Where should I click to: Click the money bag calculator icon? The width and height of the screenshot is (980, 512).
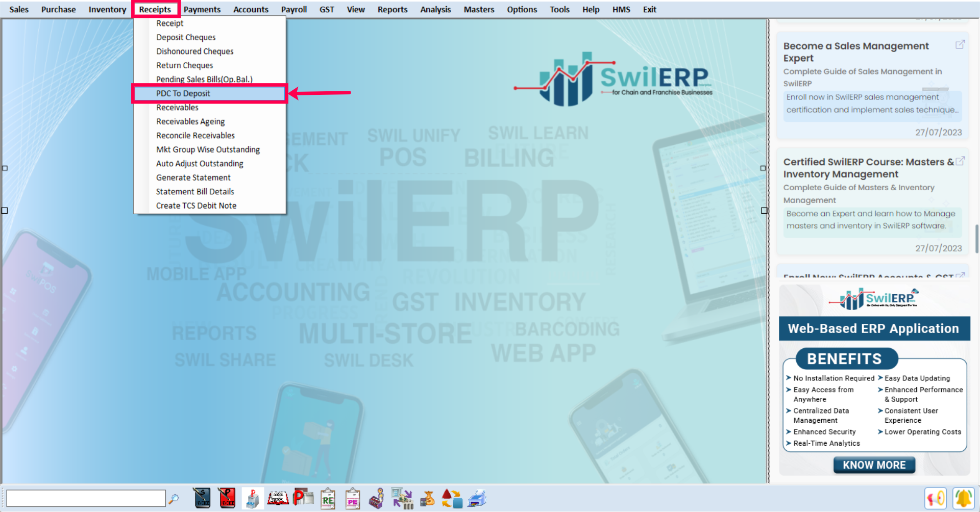click(427, 498)
